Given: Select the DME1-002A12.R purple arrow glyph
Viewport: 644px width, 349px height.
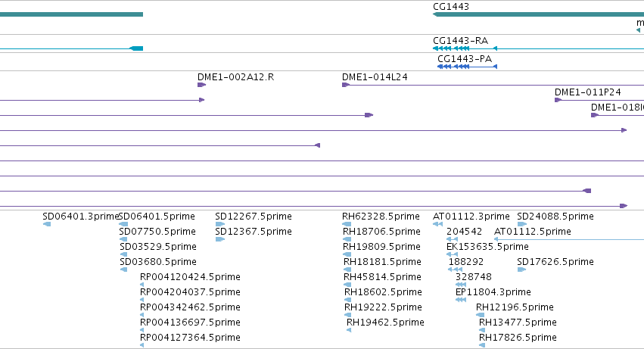Looking at the screenshot, I should point(201,85).
